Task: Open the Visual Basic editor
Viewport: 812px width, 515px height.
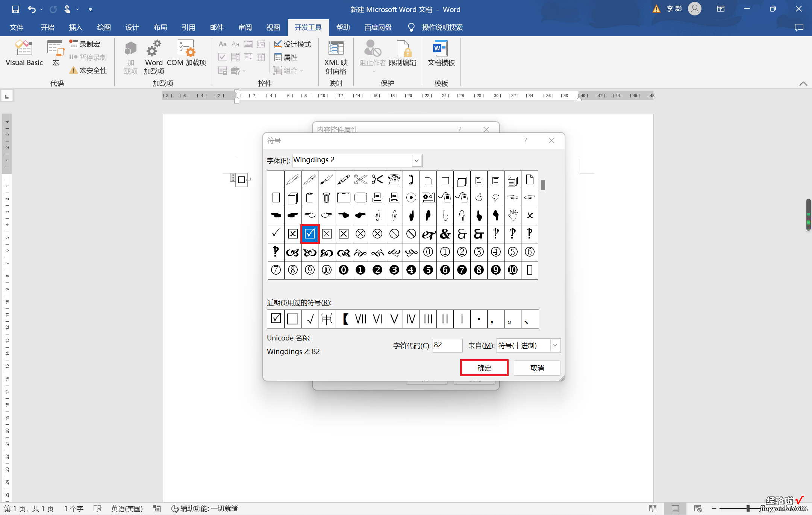Action: (24, 53)
